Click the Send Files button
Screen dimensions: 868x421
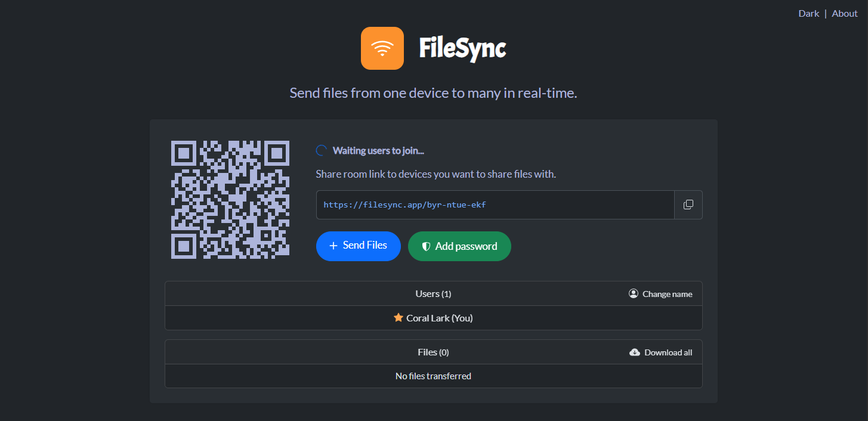click(359, 246)
